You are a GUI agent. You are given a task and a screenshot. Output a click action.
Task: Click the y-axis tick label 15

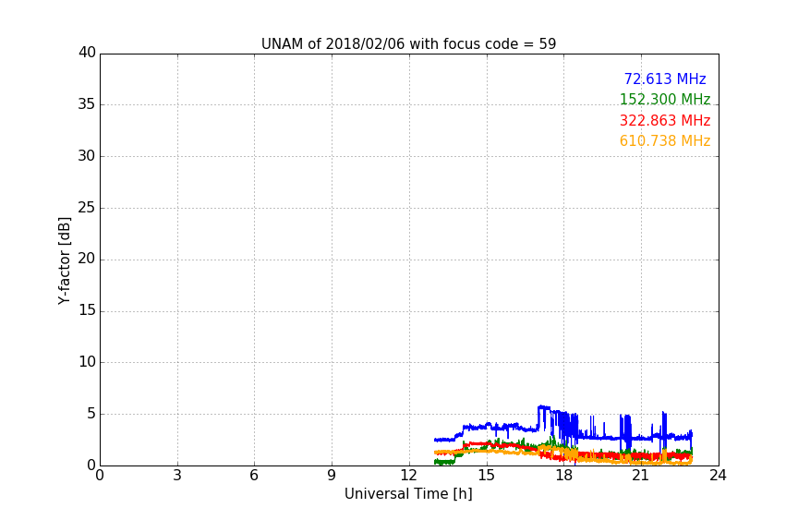[87, 310]
